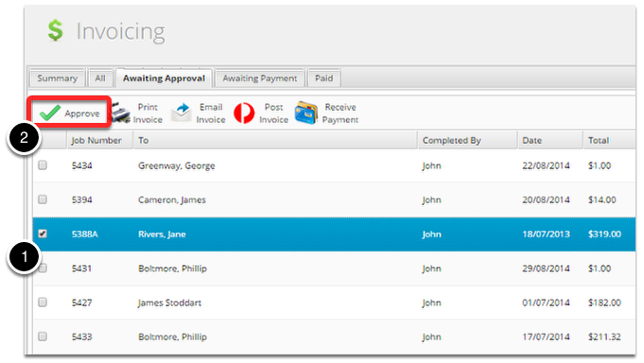
Task: Click the Rivers, Jane recipient
Action: coord(162,234)
